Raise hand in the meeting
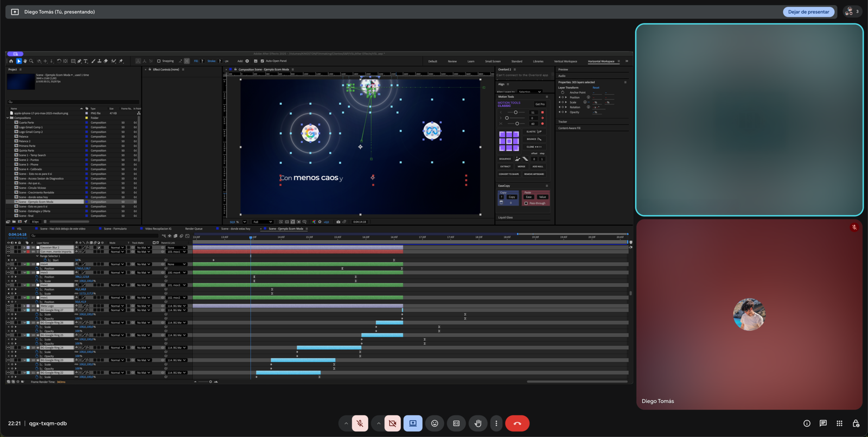The width and height of the screenshot is (868, 437). point(478,423)
